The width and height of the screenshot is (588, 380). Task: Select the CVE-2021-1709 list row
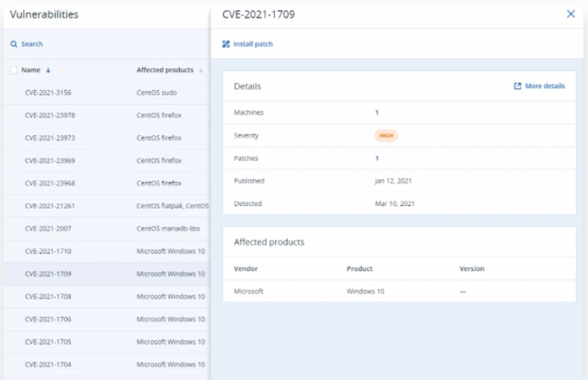click(107, 274)
